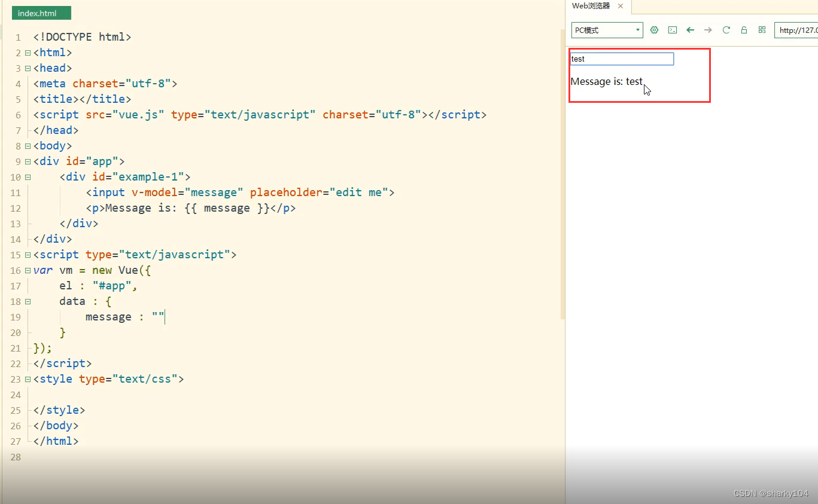Open the browser developer console icon
The height and width of the screenshot is (504, 818).
coord(673,30)
